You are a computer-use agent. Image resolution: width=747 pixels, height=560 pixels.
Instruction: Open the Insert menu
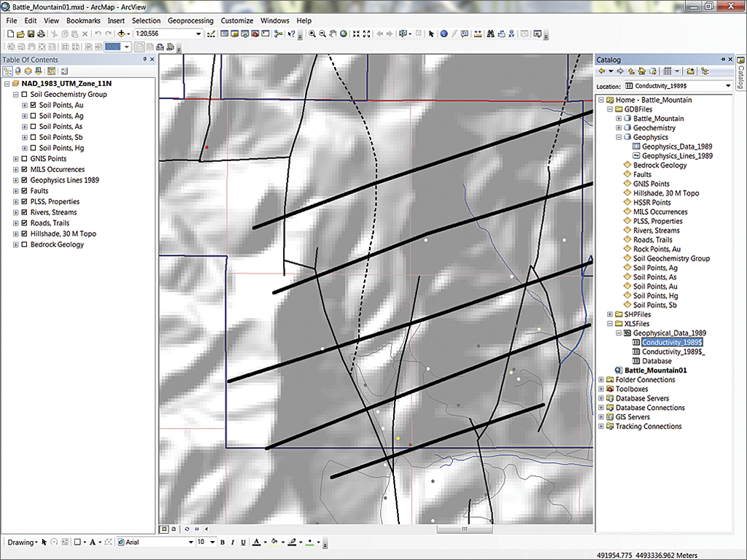point(116,21)
